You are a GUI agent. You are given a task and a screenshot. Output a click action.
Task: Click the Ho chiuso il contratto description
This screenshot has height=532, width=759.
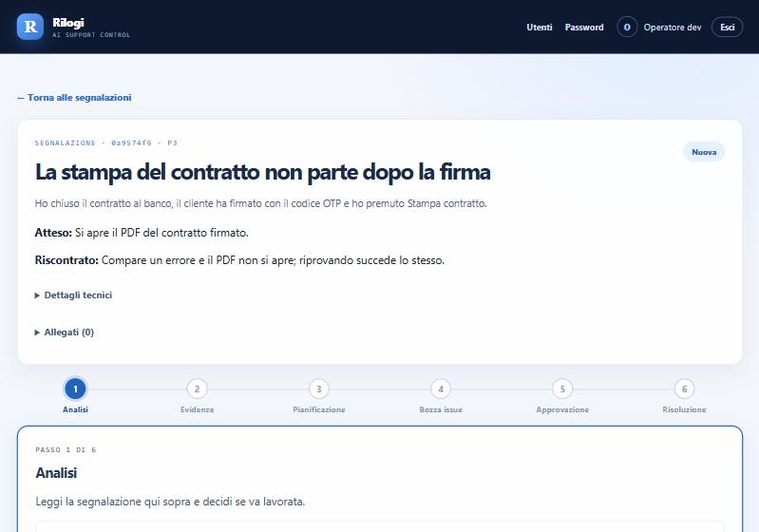tap(261, 203)
